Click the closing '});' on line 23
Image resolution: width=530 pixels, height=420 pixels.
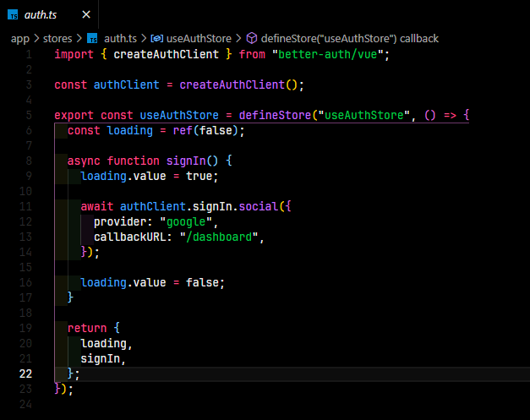pyautogui.click(x=63, y=389)
